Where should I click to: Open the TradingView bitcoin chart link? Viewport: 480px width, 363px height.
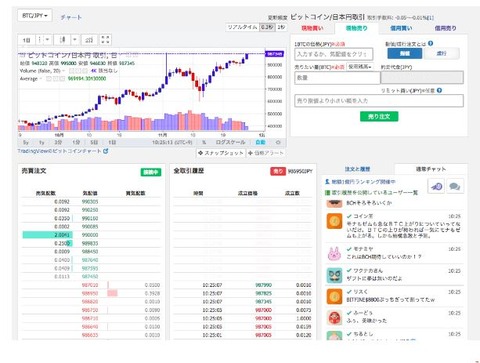pos(60,151)
